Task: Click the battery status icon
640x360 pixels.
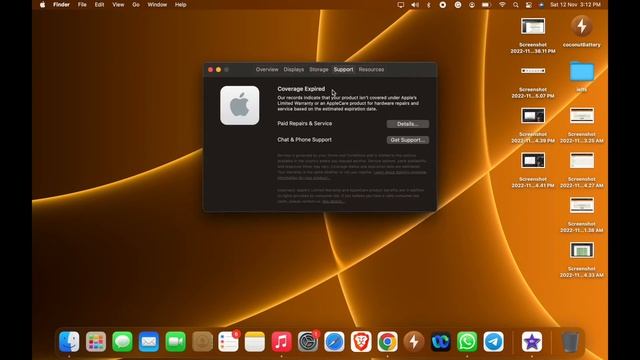Action: pos(486,5)
